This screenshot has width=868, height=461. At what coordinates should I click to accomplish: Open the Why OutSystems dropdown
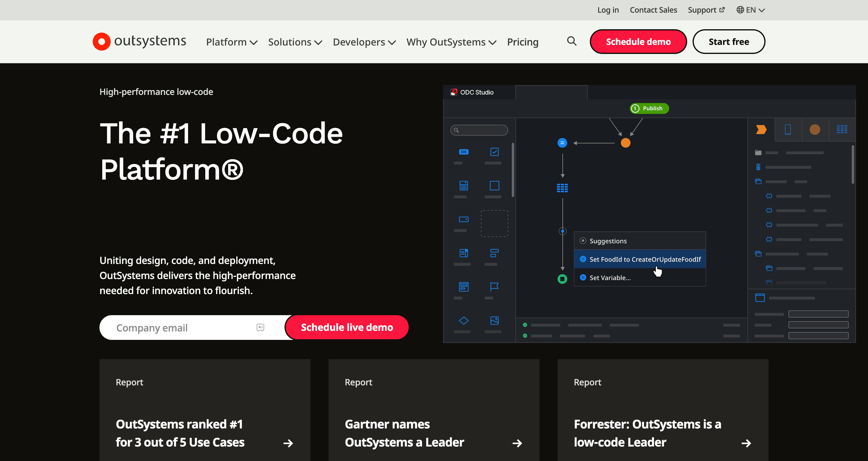click(451, 42)
